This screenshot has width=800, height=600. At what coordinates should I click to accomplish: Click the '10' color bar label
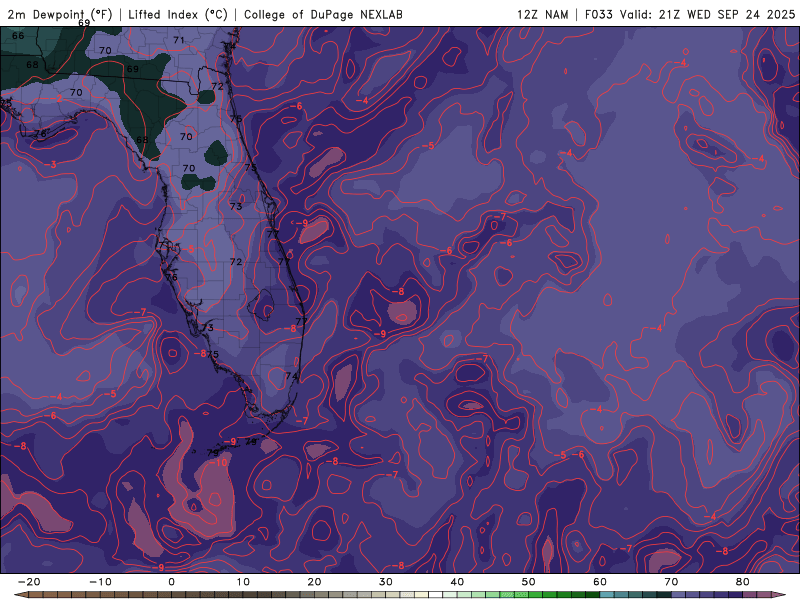tap(243, 582)
